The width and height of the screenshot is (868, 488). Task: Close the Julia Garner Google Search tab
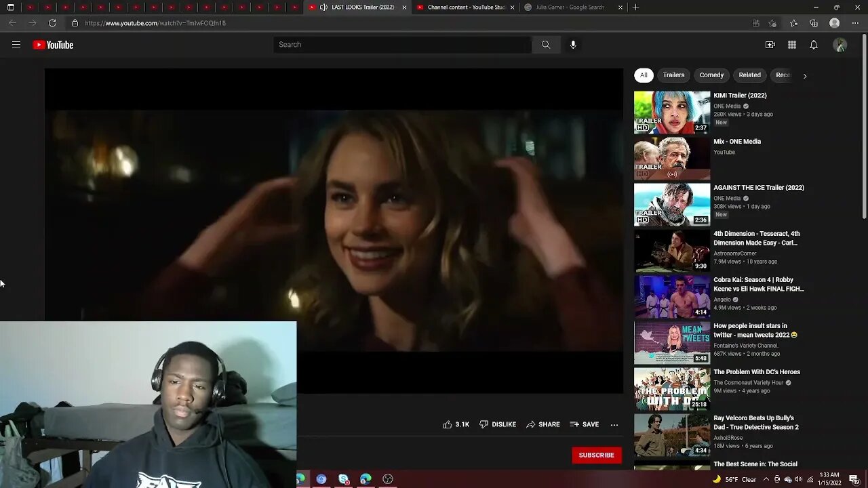pos(620,7)
